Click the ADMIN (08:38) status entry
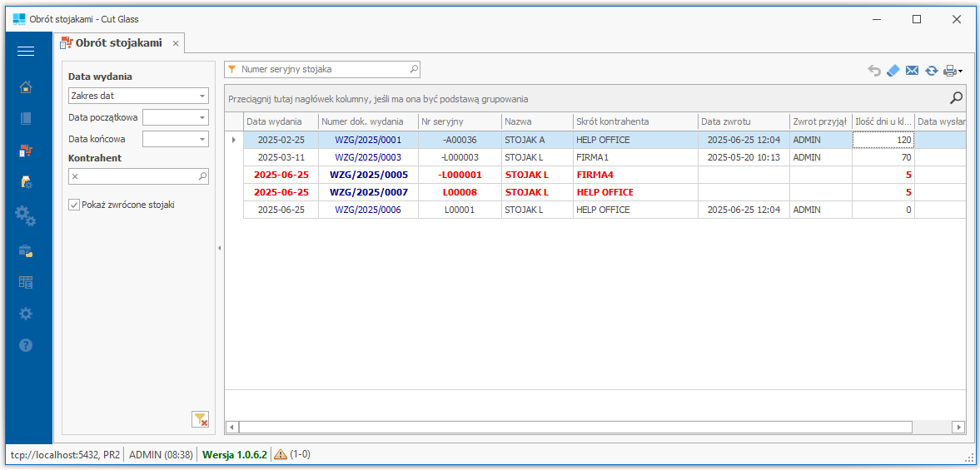 [x=161, y=455]
